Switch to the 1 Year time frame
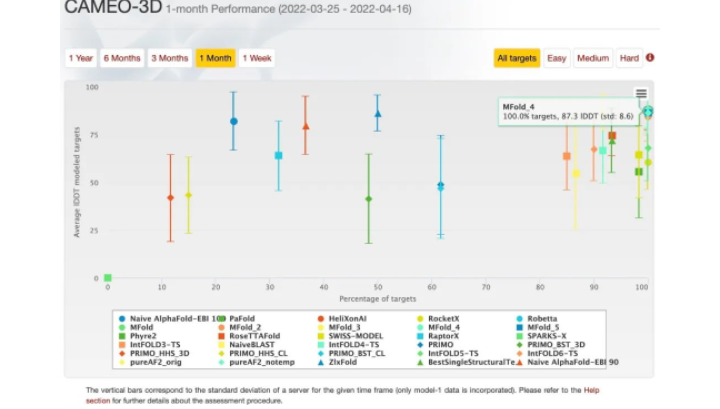 pos(81,58)
